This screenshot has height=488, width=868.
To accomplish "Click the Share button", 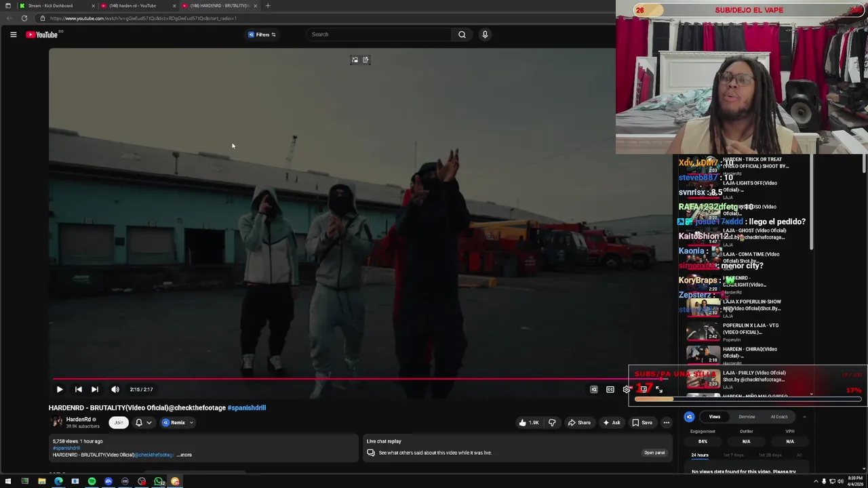I will (x=579, y=423).
